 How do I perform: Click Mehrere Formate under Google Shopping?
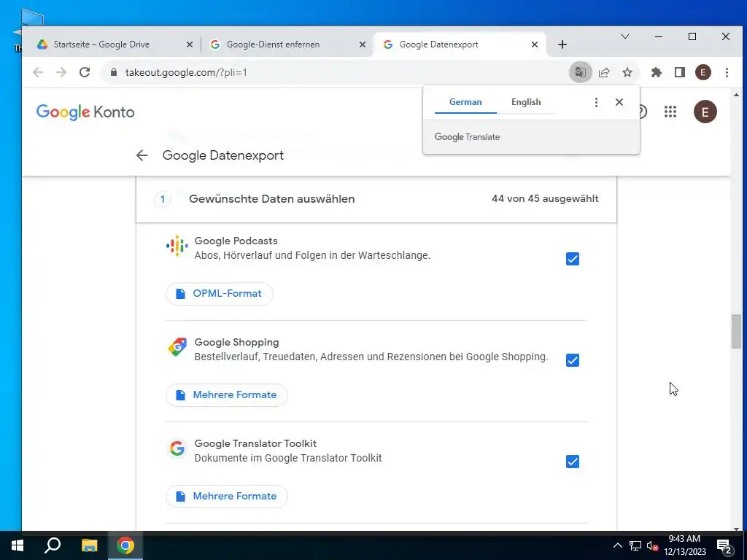pos(227,395)
